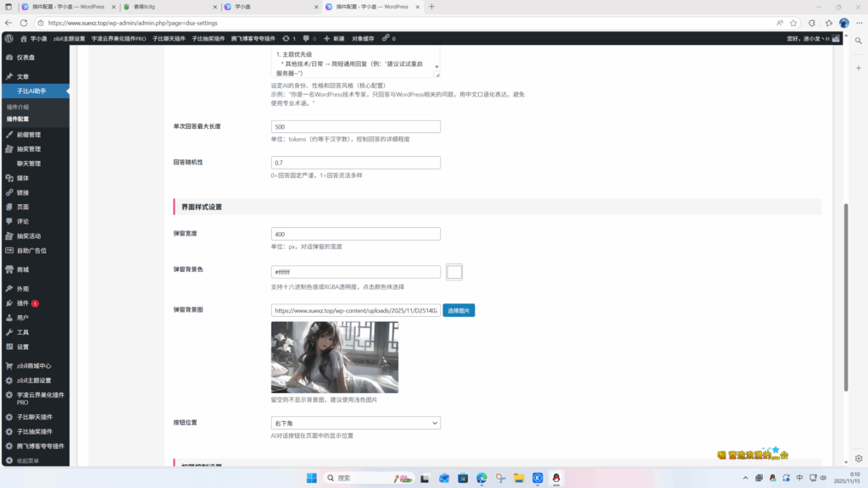The width and height of the screenshot is (868, 488).
Task: Open browser settings and more menu
Action: [x=857, y=23]
